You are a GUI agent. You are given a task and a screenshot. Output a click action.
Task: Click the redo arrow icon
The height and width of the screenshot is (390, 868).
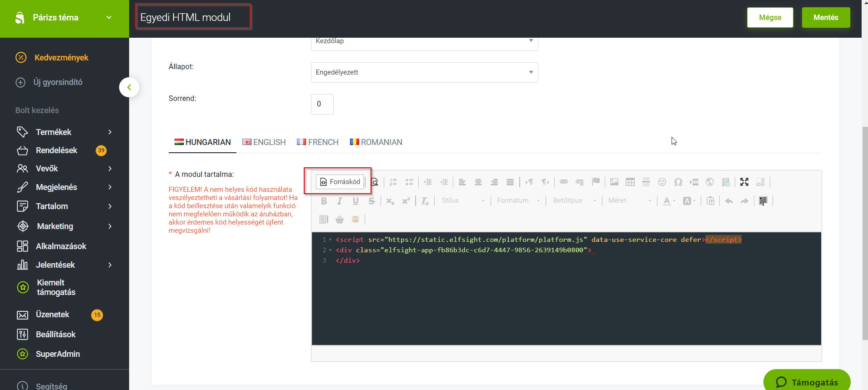click(745, 201)
